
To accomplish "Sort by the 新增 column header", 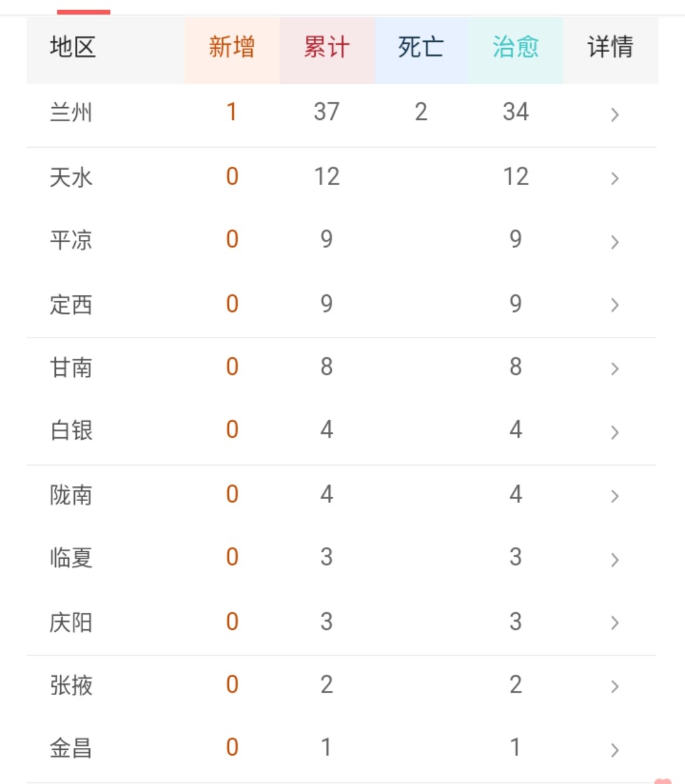I will (x=232, y=50).
